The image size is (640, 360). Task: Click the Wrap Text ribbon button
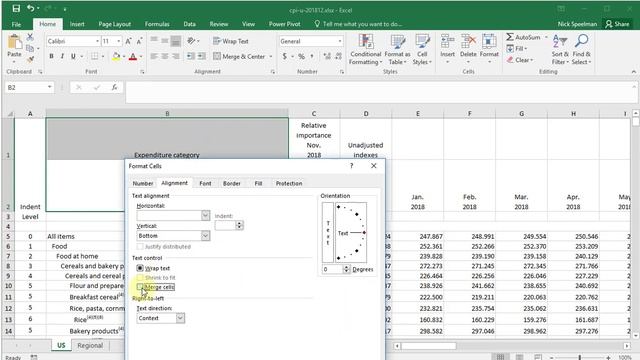coord(231,41)
